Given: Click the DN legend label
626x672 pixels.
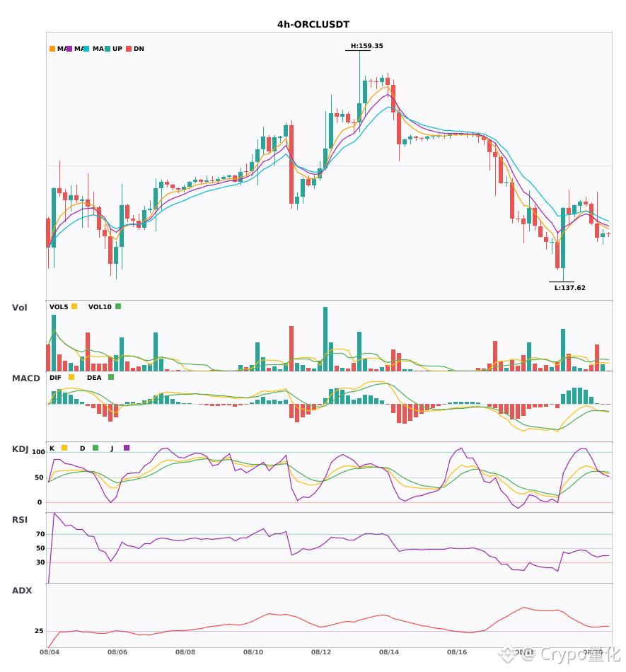Looking at the screenshot, I should pos(139,49).
